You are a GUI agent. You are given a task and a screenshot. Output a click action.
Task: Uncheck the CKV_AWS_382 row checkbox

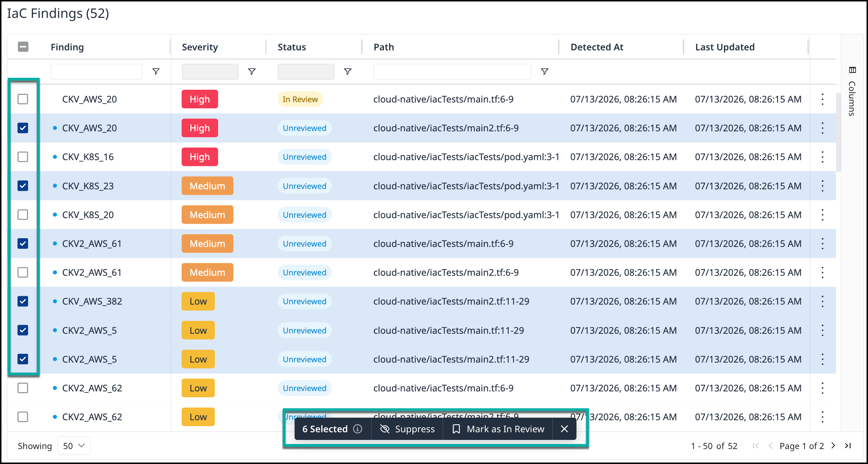click(23, 301)
